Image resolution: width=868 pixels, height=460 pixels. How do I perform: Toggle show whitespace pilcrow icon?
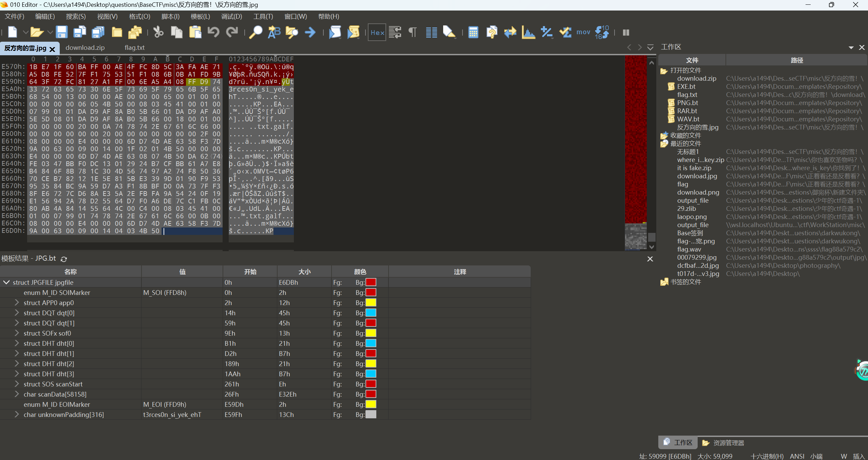pos(412,32)
